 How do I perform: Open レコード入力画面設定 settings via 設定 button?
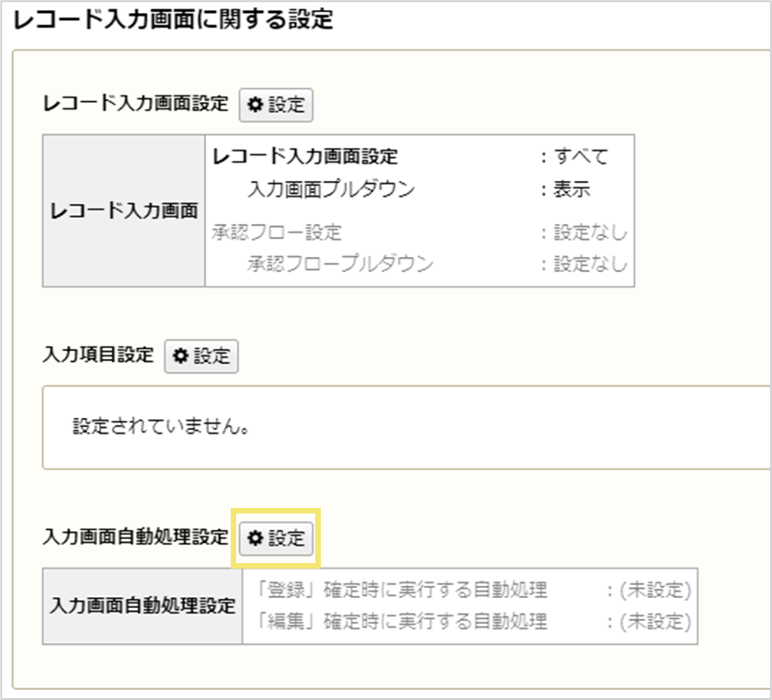pos(276,105)
